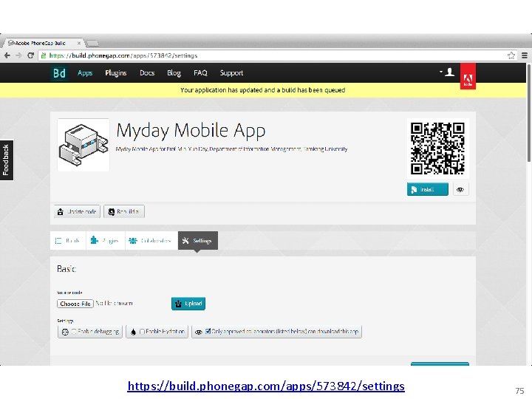Go back with browser back arrow
The width and height of the screenshot is (532, 399).
coord(7,55)
